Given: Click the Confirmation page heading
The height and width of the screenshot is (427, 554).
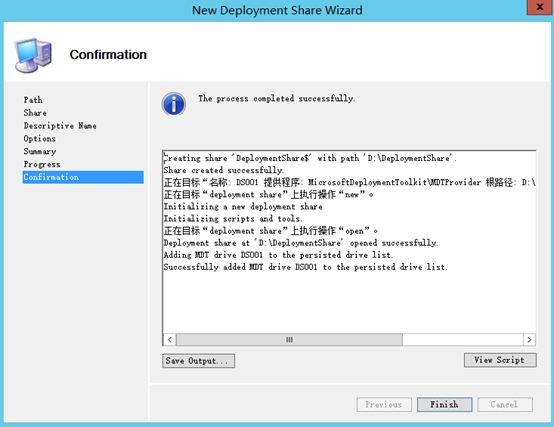Looking at the screenshot, I should pos(108,55).
